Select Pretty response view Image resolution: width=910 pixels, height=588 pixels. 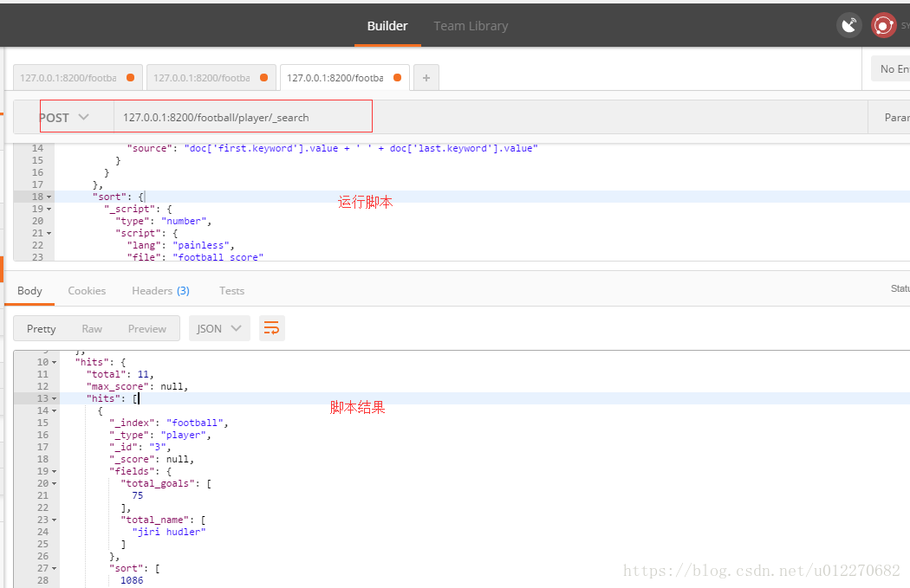click(x=42, y=329)
